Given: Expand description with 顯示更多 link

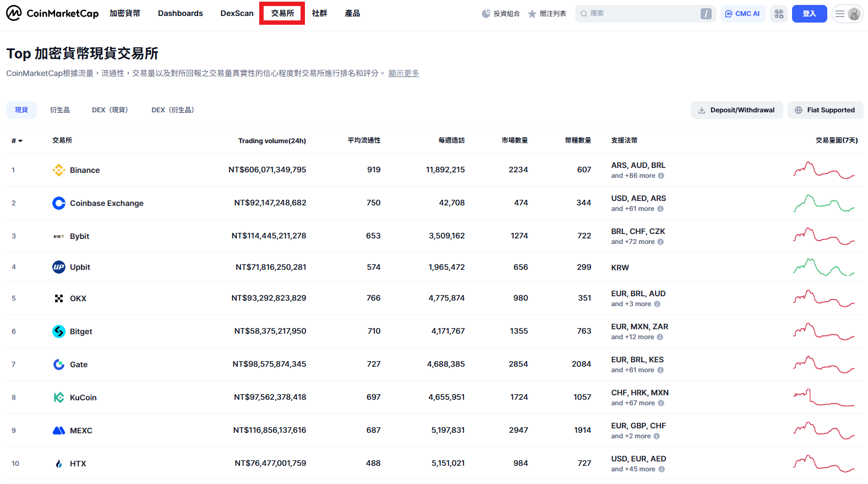Looking at the screenshot, I should pyautogui.click(x=403, y=73).
